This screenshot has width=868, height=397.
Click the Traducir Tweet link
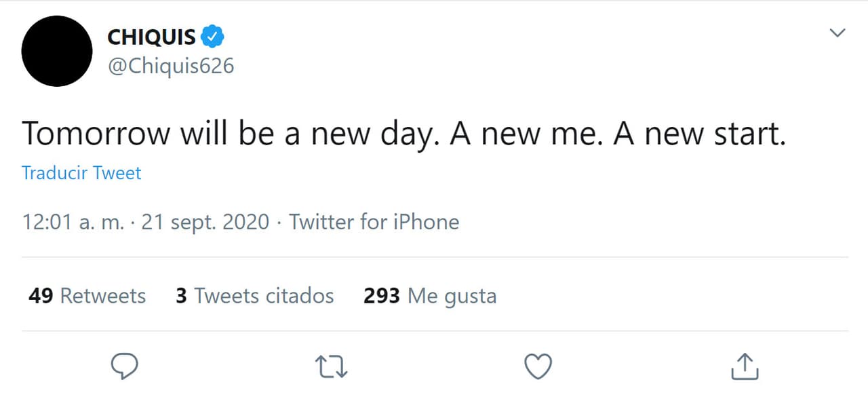(81, 173)
